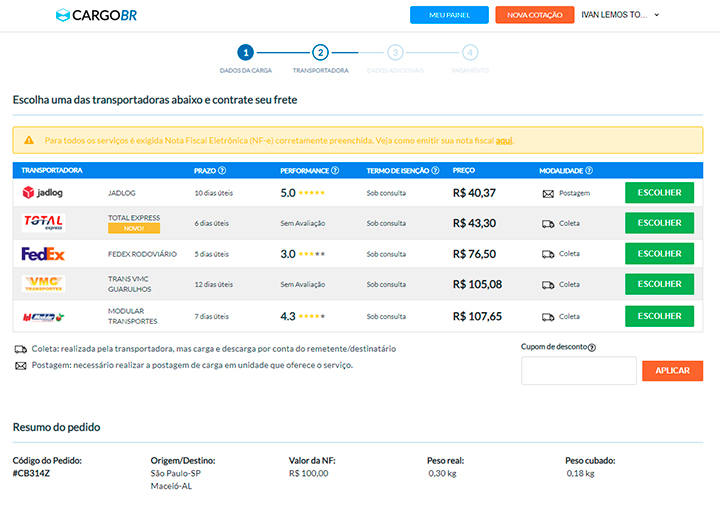720x505 pixels.
Task: Focus the discount coupon input field
Action: point(578,370)
